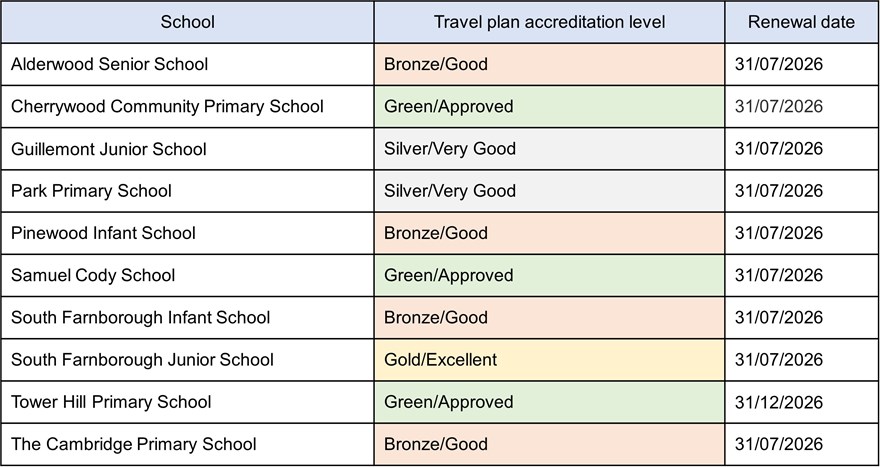
Task: Select the 31/12/2026 renewal date
Action: (x=779, y=402)
